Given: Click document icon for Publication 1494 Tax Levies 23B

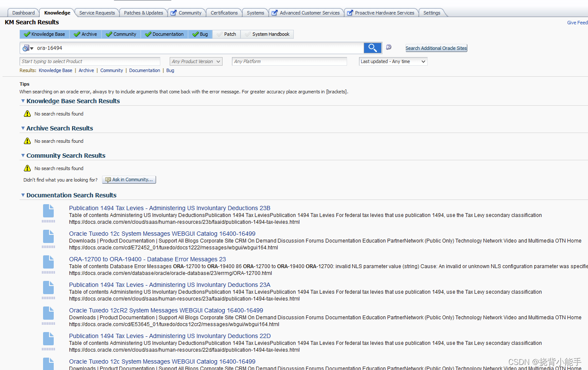Looking at the screenshot, I should (x=48, y=211).
